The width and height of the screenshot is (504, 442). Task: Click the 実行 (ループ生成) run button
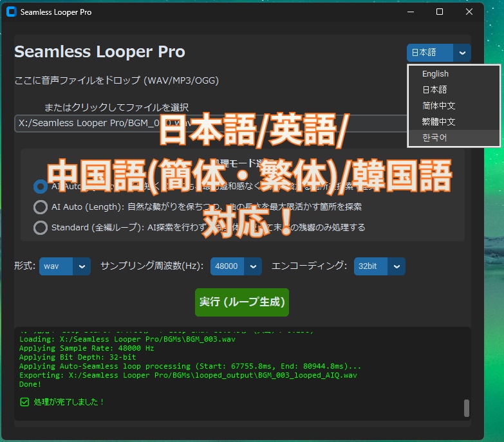click(x=242, y=302)
